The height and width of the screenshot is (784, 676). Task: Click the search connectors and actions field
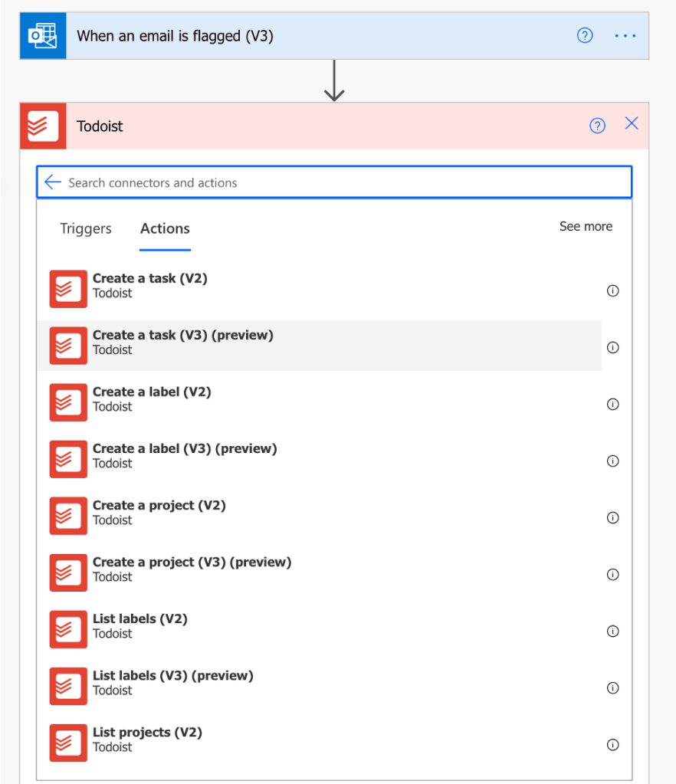pyautogui.click(x=307, y=182)
